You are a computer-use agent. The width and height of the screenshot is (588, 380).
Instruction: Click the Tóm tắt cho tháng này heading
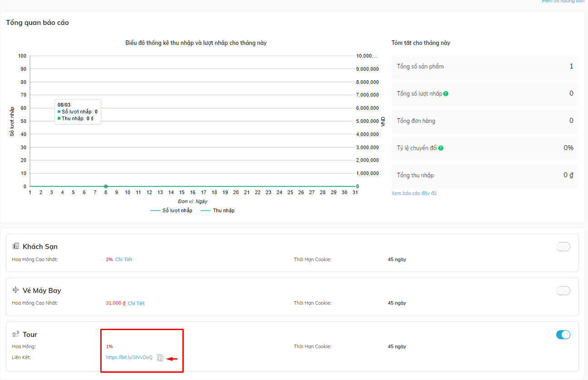pos(421,43)
